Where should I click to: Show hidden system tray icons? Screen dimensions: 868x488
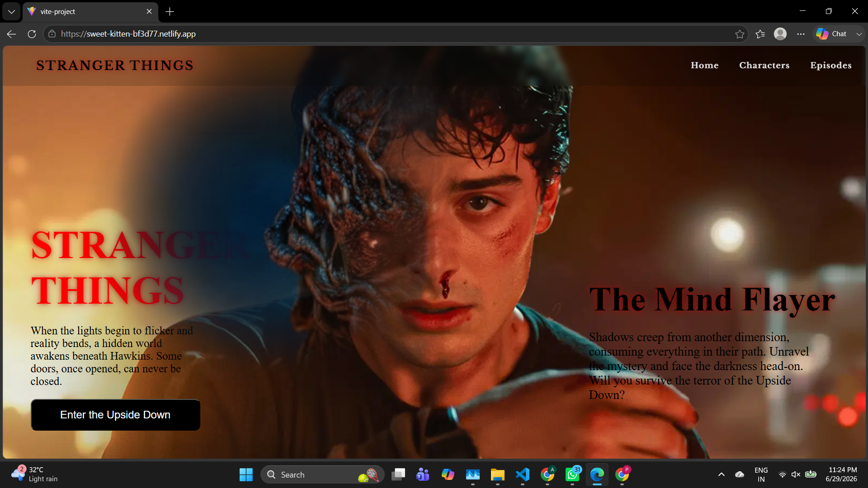click(x=722, y=474)
